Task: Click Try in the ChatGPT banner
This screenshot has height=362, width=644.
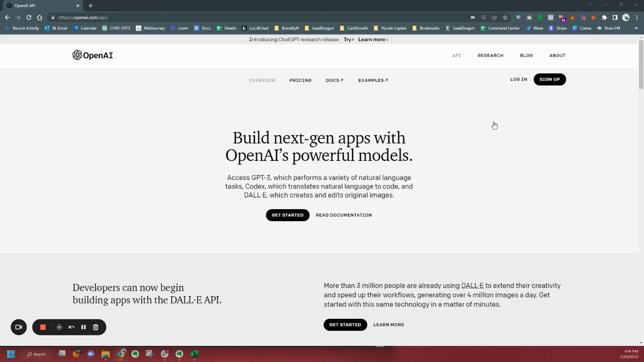Action: coord(349,40)
